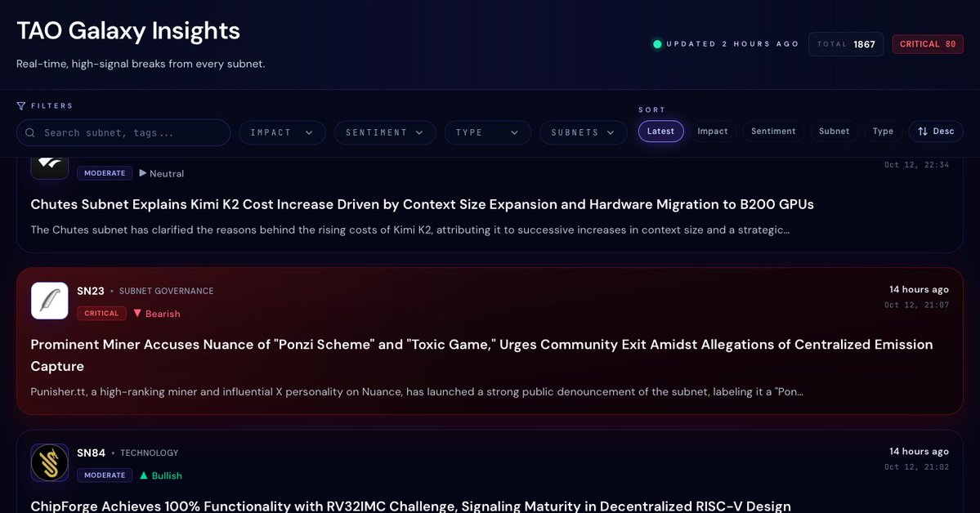Click the Critical 80 counter badge
Screen dimensions: 980x513
point(928,44)
